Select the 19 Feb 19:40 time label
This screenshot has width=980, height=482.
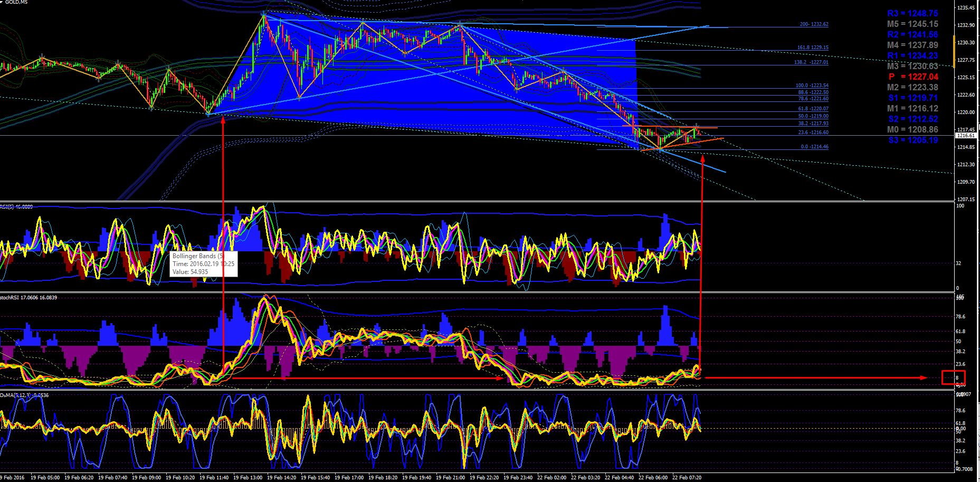tap(416, 478)
